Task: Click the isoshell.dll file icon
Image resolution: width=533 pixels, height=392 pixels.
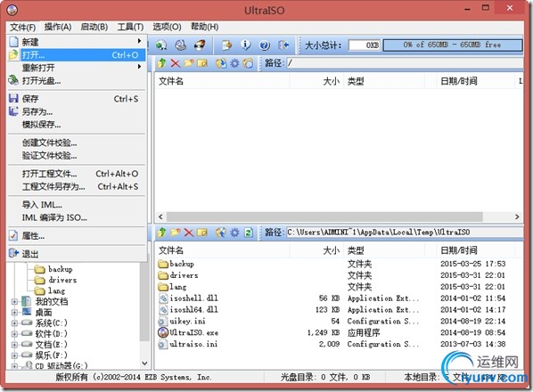Action: point(163,298)
